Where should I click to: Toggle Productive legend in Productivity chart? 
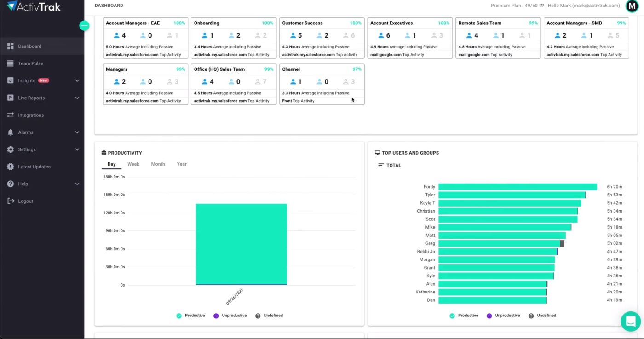tap(180, 316)
